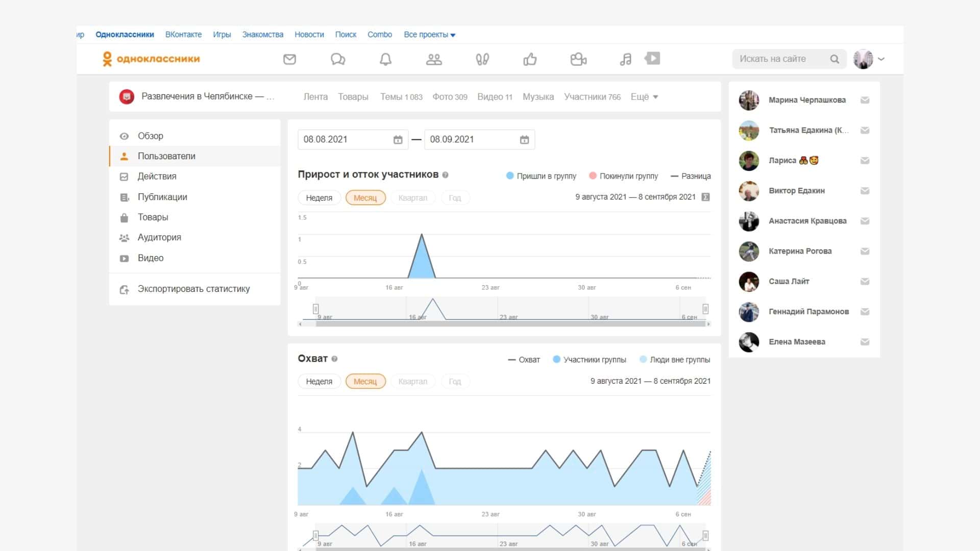Switch to the 'Участники 766' tab
The width and height of the screenshot is (980, 551).
[592, 97]
